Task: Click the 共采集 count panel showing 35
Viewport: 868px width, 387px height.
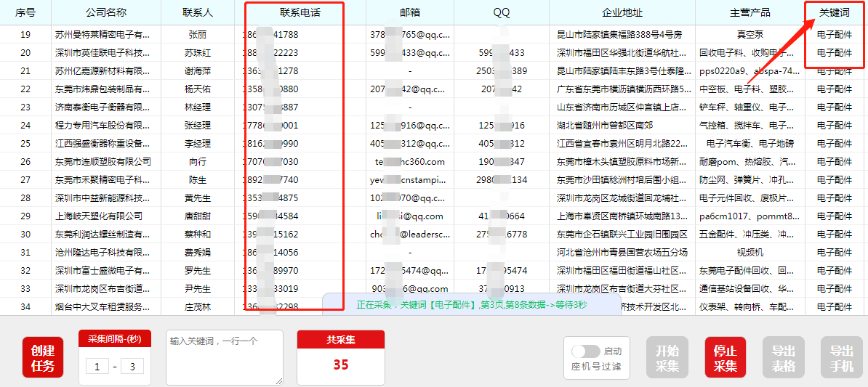Action: (x=341, y=357)
